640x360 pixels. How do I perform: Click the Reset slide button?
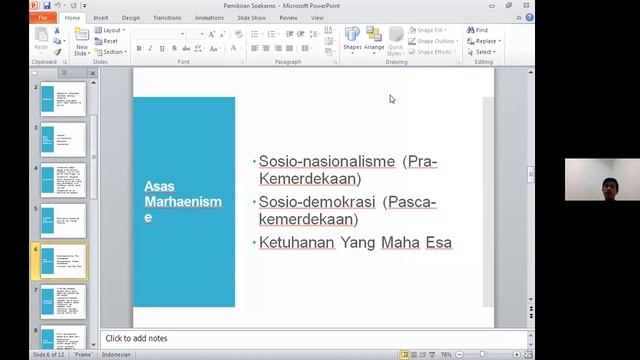[x=106, y=41]
